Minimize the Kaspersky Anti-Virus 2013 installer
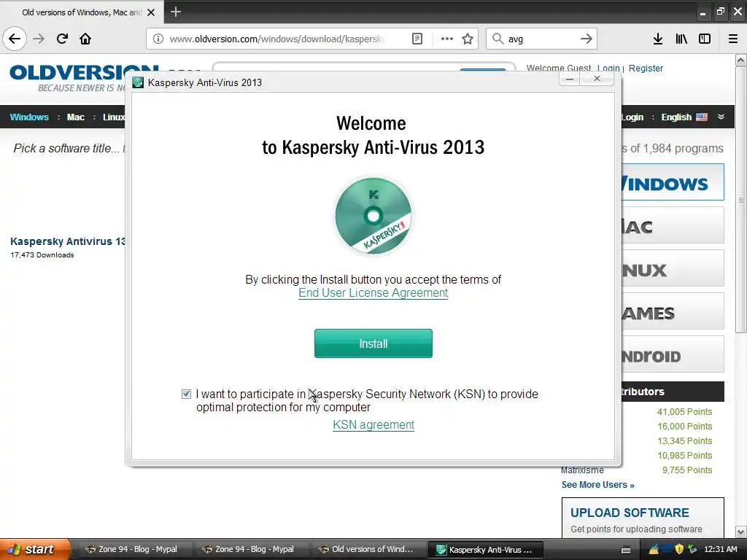The width and height of the screenshot is (747, 560). tap(569, 79)
